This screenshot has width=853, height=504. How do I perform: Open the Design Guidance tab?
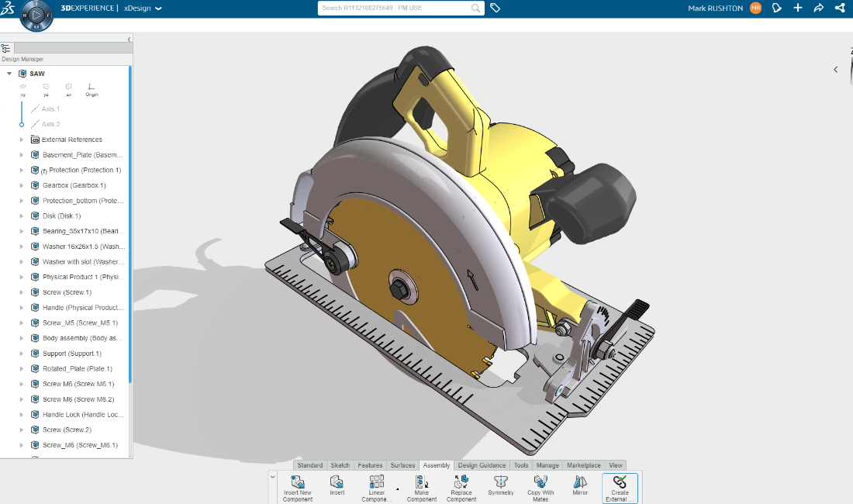[482, 465]
